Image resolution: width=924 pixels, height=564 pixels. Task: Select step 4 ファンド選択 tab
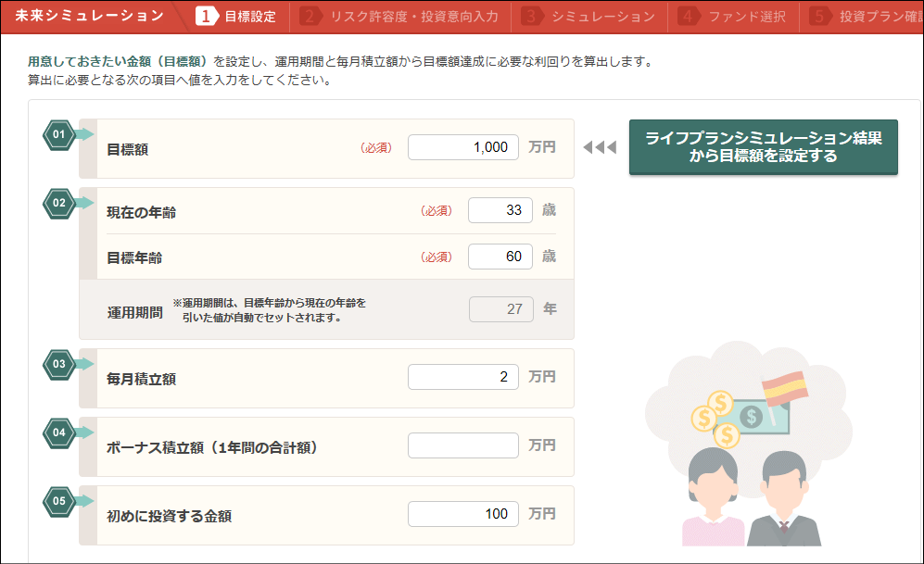pyautogui.click(x=732, y=17)
